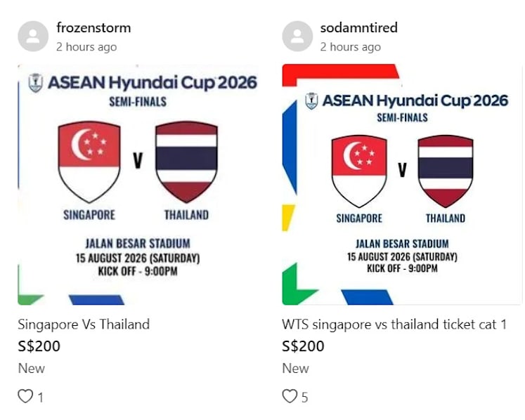Click the 'New' condition label on left listing

[31, 368]
